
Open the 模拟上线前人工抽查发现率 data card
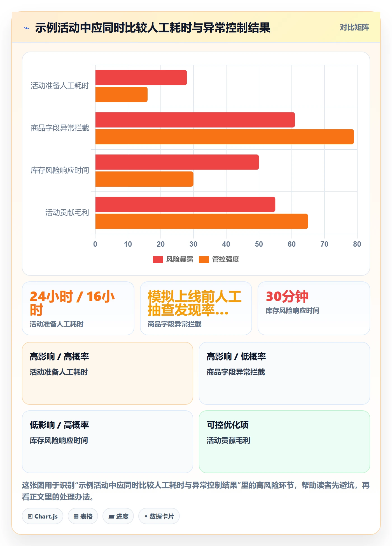point(196,308)
